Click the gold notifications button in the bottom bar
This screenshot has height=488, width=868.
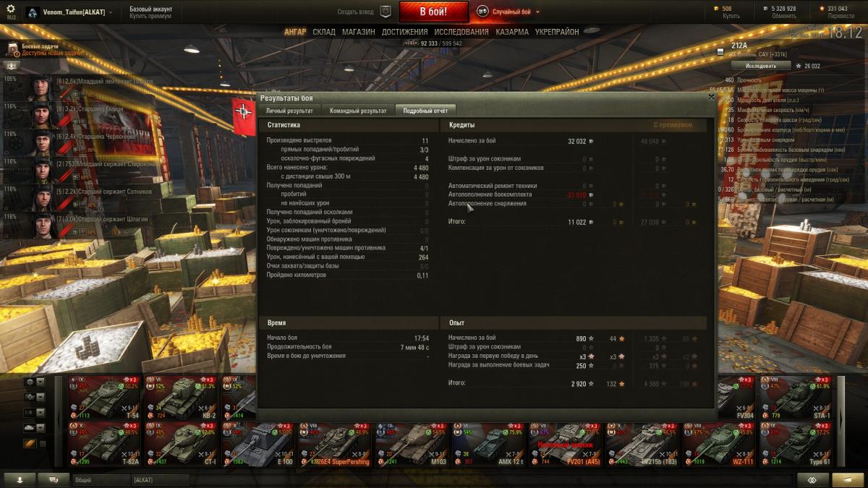click(847, 479)
